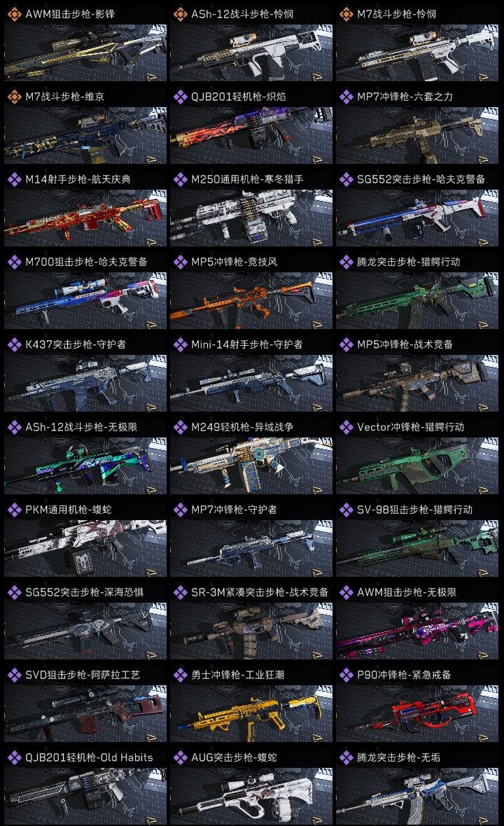The image size is (504, 826).
Task: Click the Vector冲锋枪-猎鳄行动 title label
Action: pyautogui.click(x=411, y=427)
